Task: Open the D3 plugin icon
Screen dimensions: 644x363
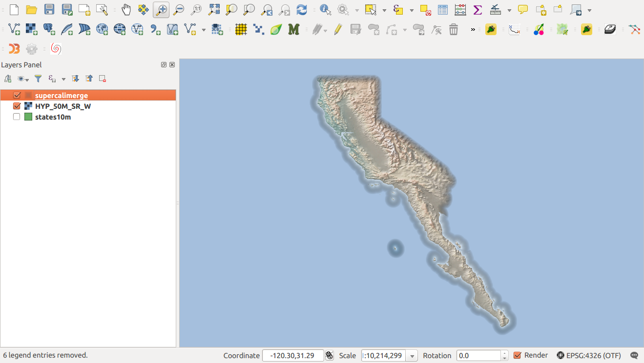Action: (x=14, y=49)
